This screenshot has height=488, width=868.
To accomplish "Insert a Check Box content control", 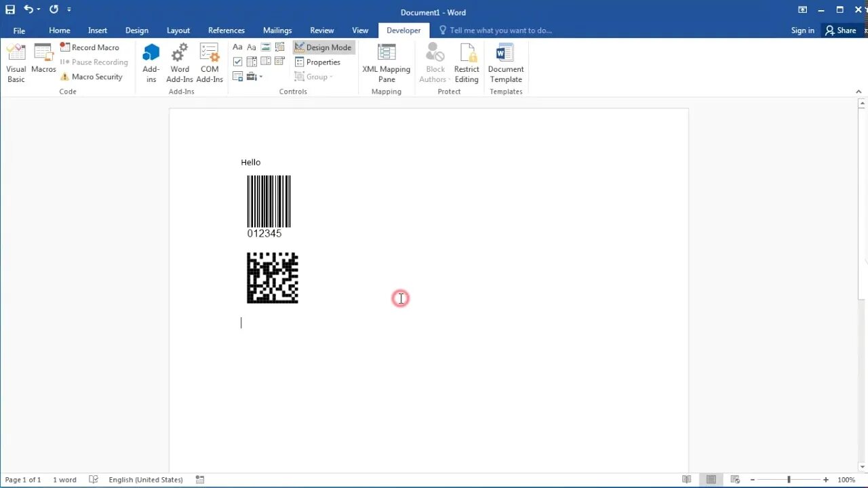I will tap(237, 62).
